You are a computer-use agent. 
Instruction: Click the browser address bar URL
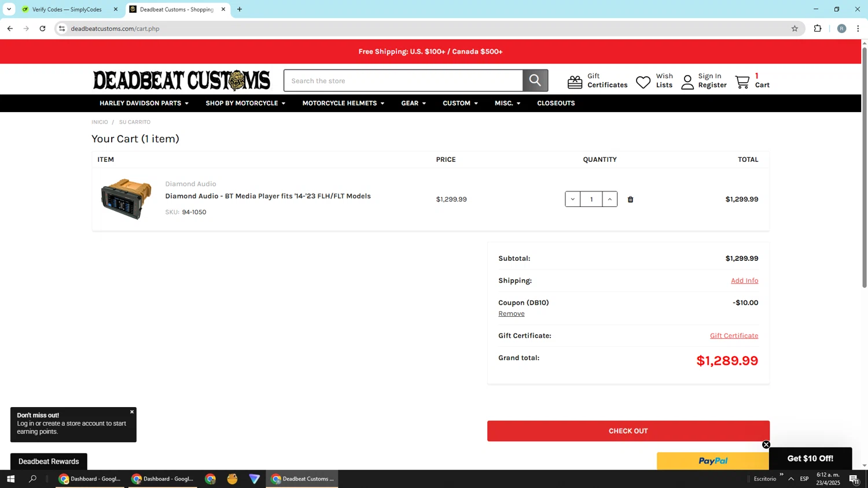[x=115, y=28]
